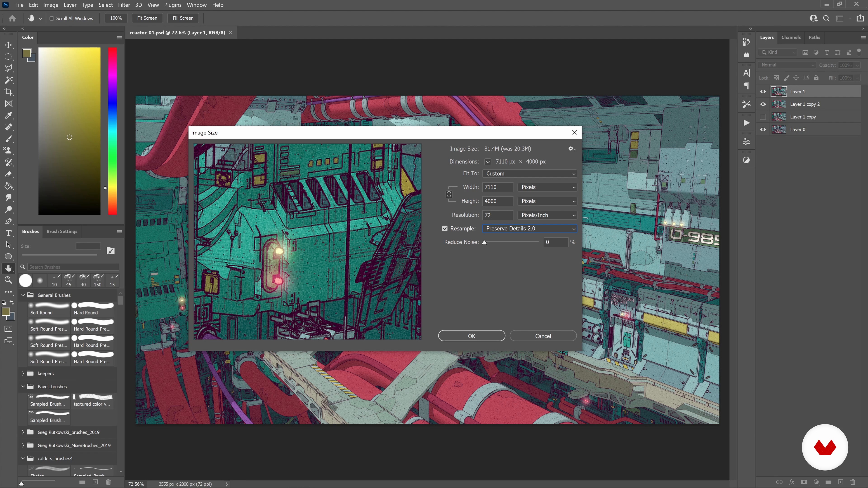Image resolution: width=868 pixels, height=488 pixels.
Task: Click the Share icon at top right
Action: pos(860,18)
